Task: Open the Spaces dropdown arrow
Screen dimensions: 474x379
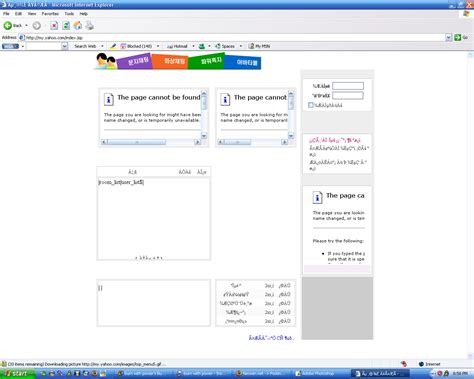Action: pos(241,46)
